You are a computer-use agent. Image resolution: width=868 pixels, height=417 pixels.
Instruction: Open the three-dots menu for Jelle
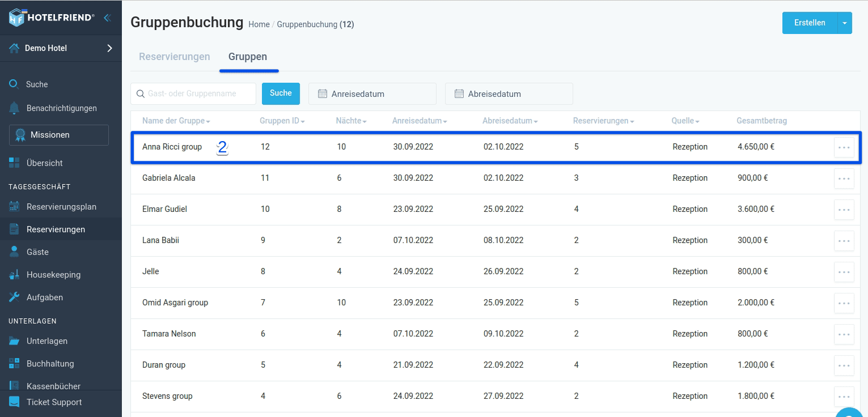pyautogui.click(x=844, y=272)
